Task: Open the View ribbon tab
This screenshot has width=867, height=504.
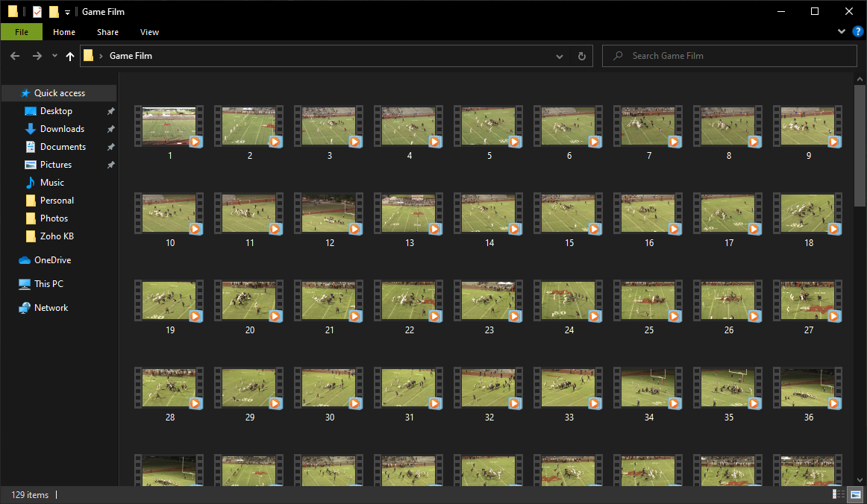Action: coord(149,32)
